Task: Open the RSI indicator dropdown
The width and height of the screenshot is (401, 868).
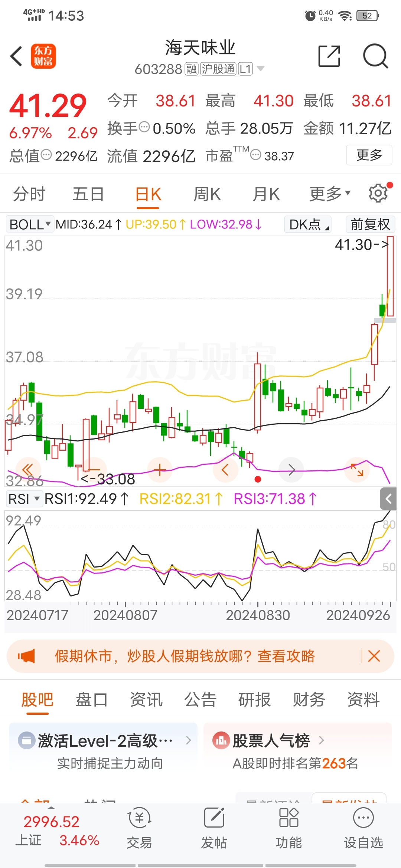Action: pyautogui.click(x=24, y=499)
